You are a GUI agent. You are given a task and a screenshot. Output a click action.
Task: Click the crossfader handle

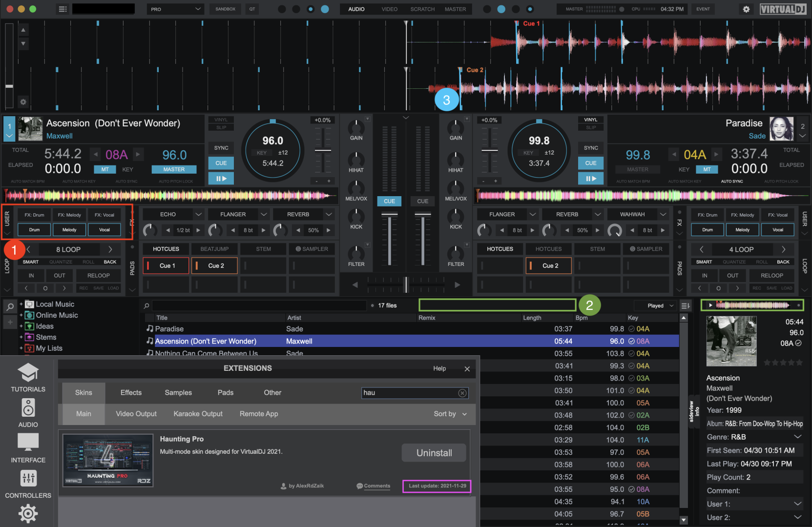[x=406, y=284]
